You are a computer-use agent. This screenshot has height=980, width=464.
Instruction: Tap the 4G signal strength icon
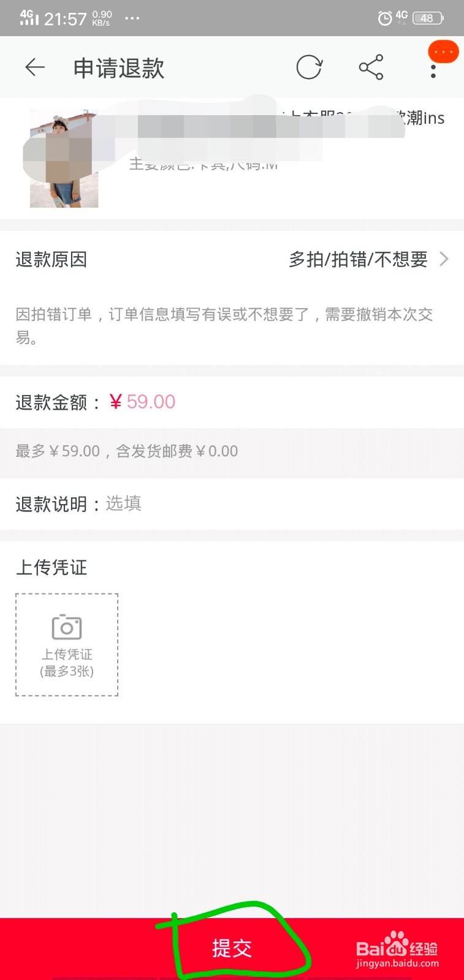[x=29, y=18]
